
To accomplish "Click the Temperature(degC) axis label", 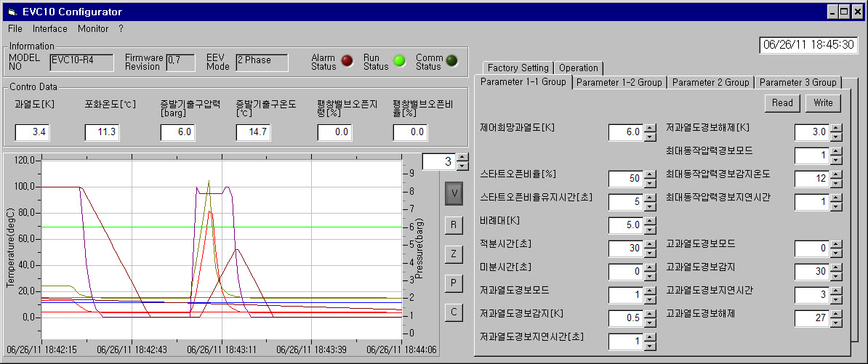I will point(10,247).
